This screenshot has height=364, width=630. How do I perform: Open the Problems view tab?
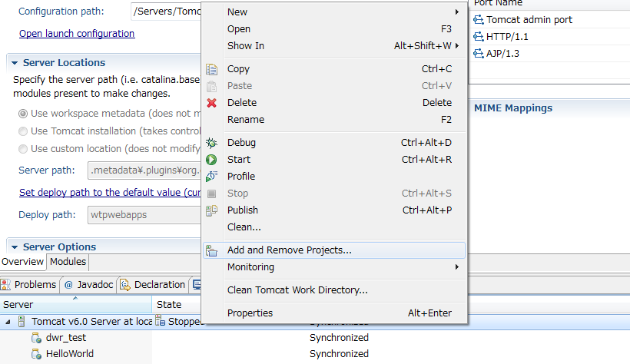tap(29, 285)
